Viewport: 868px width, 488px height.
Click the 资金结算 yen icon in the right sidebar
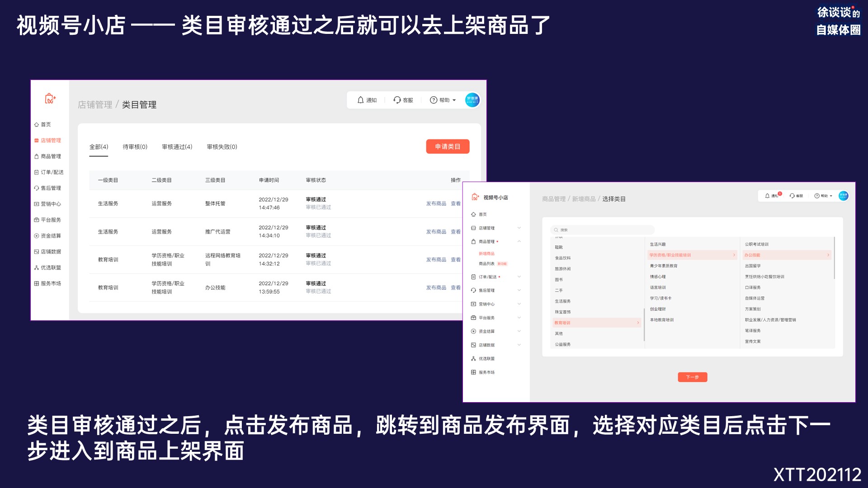click(473, 331)
